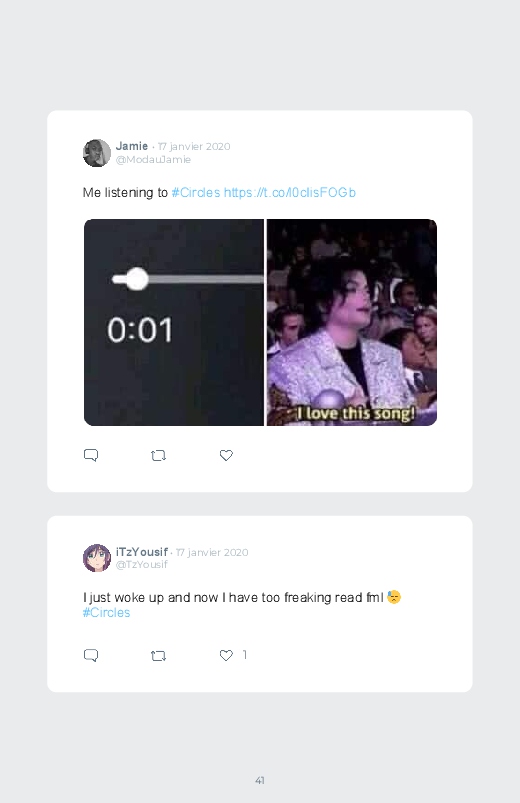520x803 pixels.
Task: Open the 0:01 timestamp image on the left
Action: (x=174, y=323)
